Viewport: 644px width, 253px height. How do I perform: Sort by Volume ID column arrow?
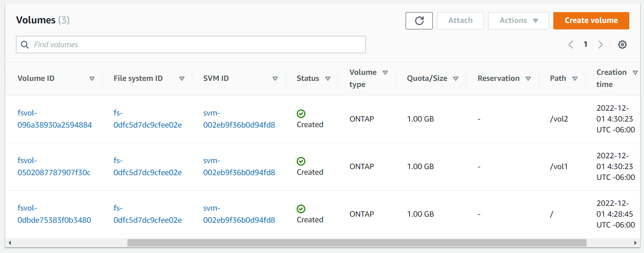coord(92,79)
